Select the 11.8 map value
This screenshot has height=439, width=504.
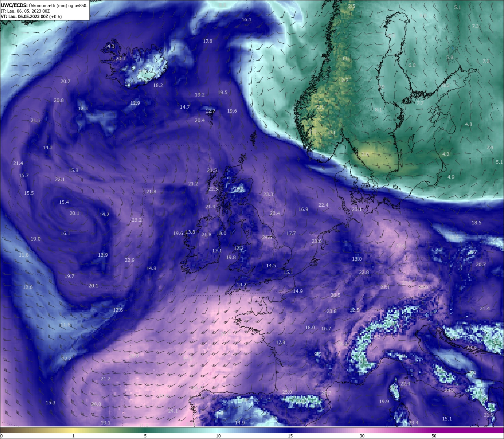24,255
